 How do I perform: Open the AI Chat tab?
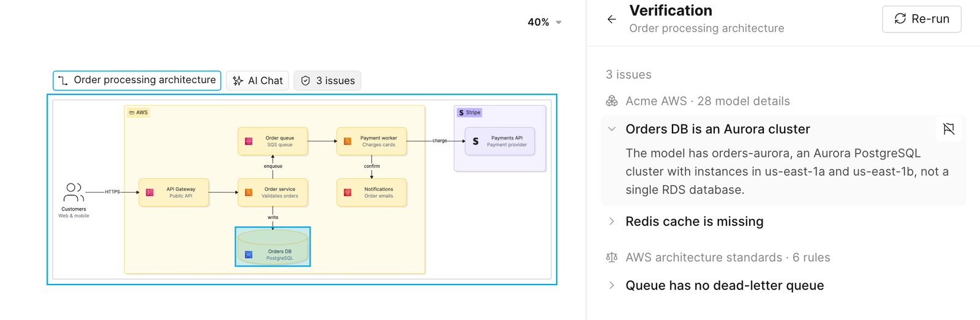tap(257, 81)
